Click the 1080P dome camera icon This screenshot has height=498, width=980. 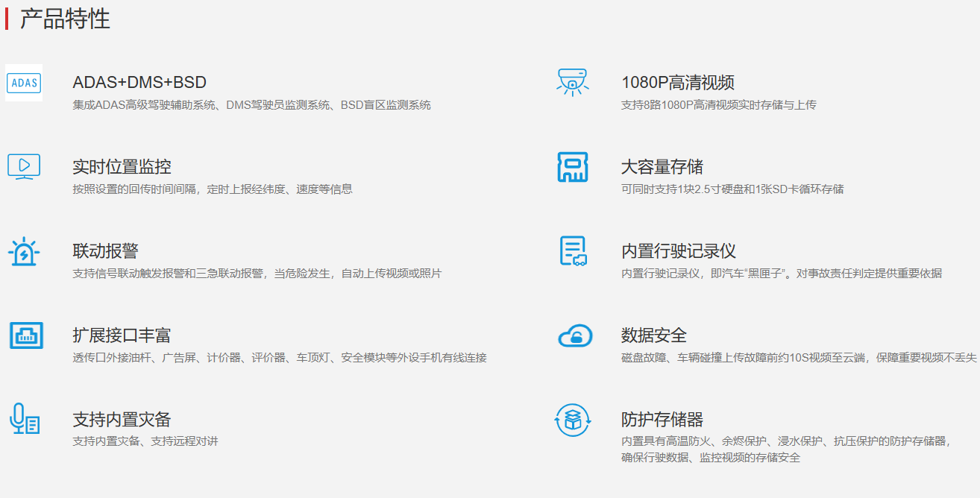tap(573, 82)
